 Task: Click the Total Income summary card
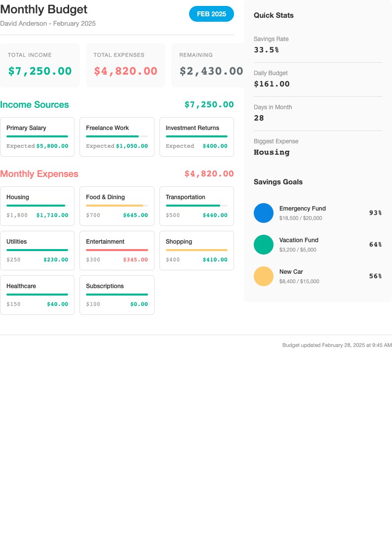tap(40, 65)
